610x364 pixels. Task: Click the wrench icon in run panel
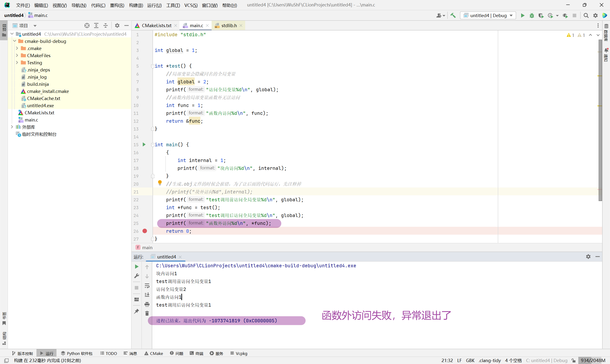pyautogui.click(x=137, y=276)
